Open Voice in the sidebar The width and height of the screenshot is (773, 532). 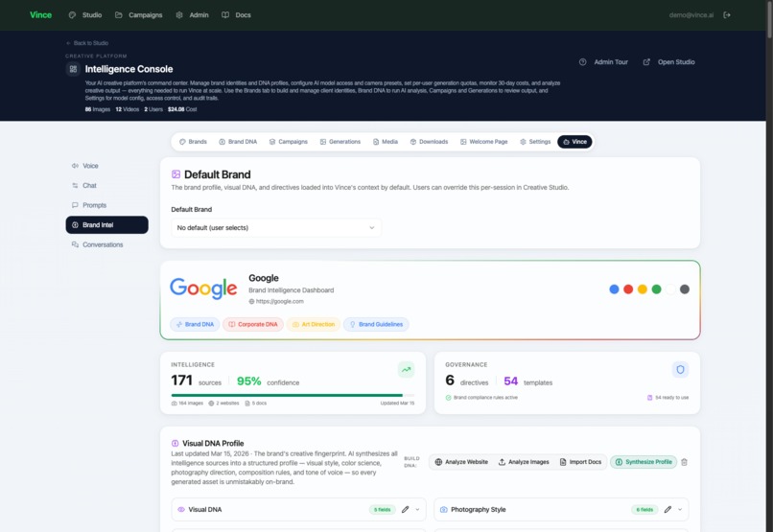pyautogui.click(x=107, y=166)
